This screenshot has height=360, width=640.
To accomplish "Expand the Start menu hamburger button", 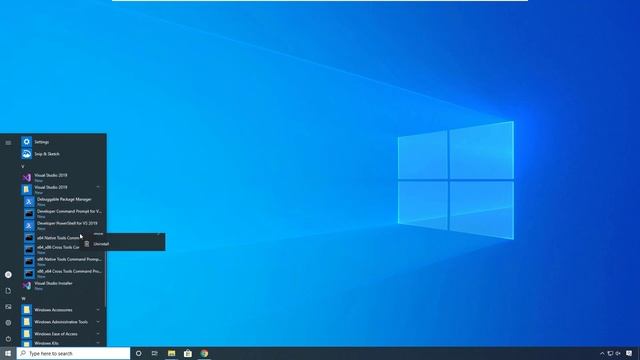I will click(8, 142).
